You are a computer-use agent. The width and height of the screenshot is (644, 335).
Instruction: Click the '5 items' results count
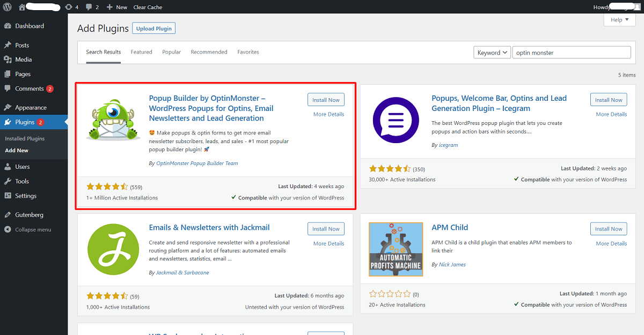pyautogui.click(x=627, y=75)
